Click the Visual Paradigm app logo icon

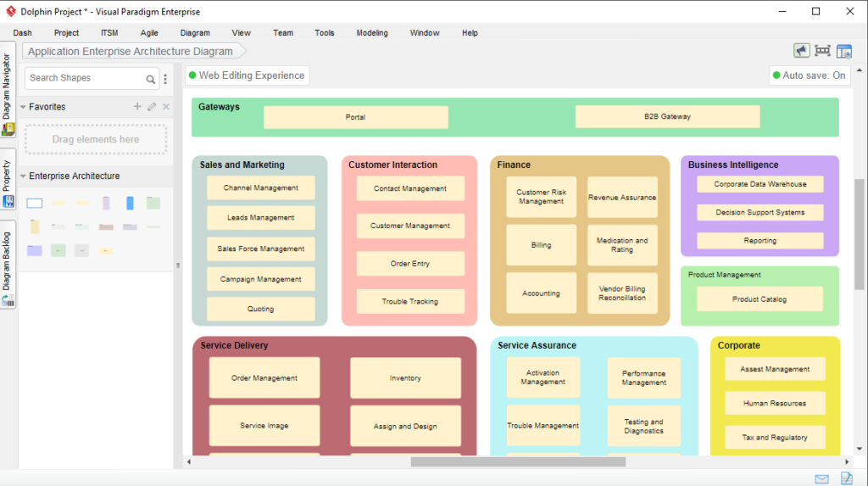point(10,11)
